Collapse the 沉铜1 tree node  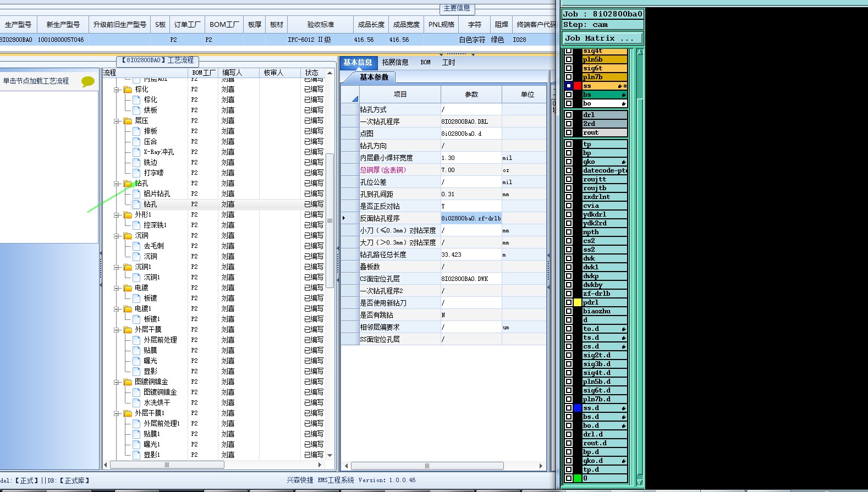click(117, 267)
